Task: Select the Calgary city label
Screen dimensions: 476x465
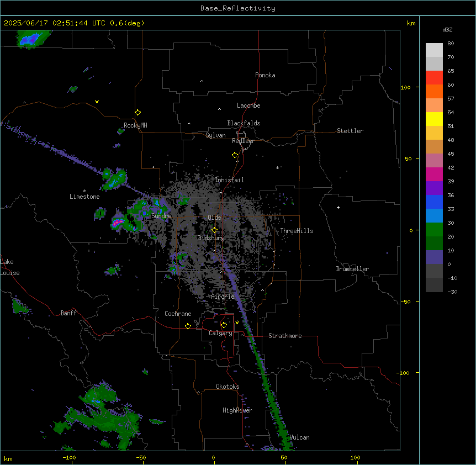Action: (220, 333)
